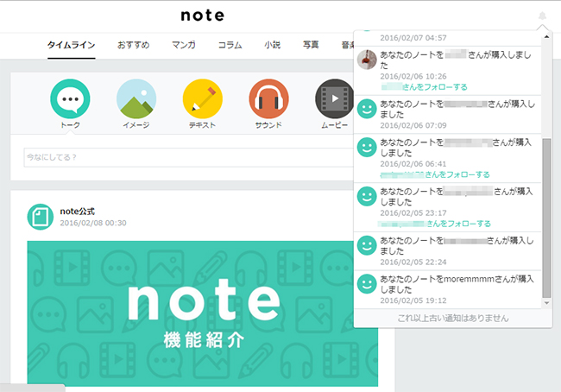The width and height of the screenshot is (561, 392).
Task: Open the 小説 tab
Action: tap(272, 45)
